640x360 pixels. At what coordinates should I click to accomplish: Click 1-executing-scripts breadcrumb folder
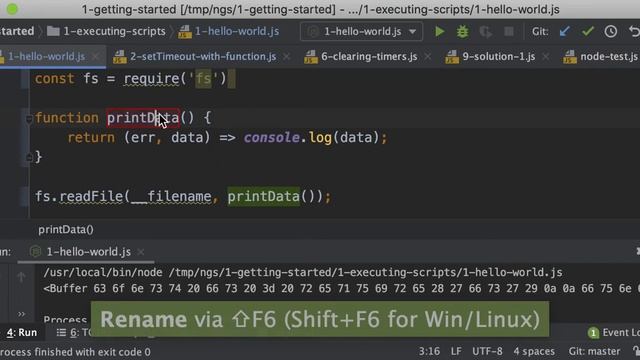pyautogui.click(x=107, y=31)
